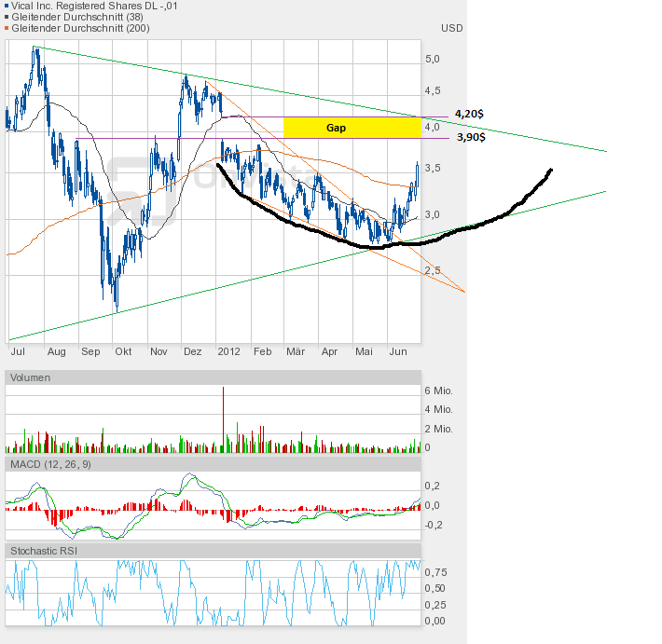The height and width of the screenshot is (644, 662).
Task: Click the 6 Mio. volume axis label
Action: (438, 391)
